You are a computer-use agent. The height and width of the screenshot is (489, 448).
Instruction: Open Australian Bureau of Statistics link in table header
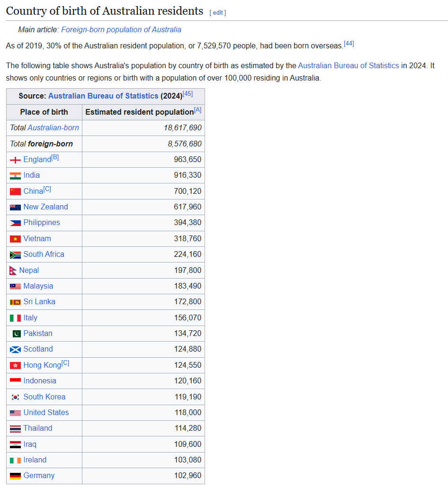coord(103,96)
